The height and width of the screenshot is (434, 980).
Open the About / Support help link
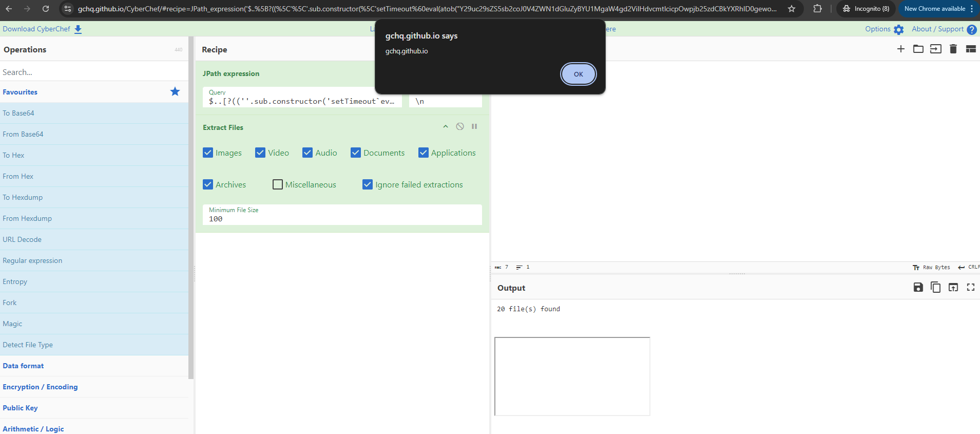944,29
